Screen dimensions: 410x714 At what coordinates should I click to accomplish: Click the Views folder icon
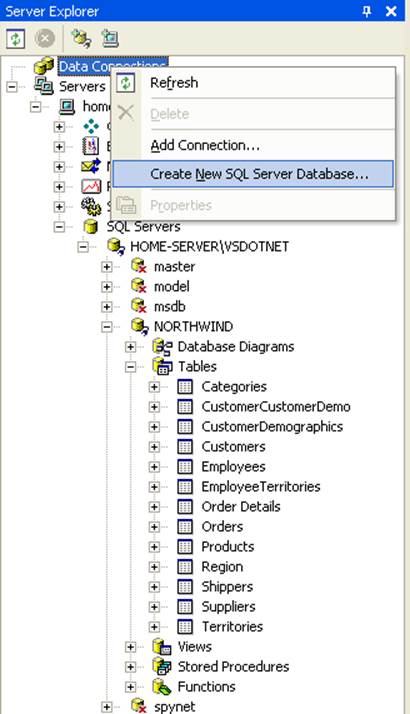162,647
